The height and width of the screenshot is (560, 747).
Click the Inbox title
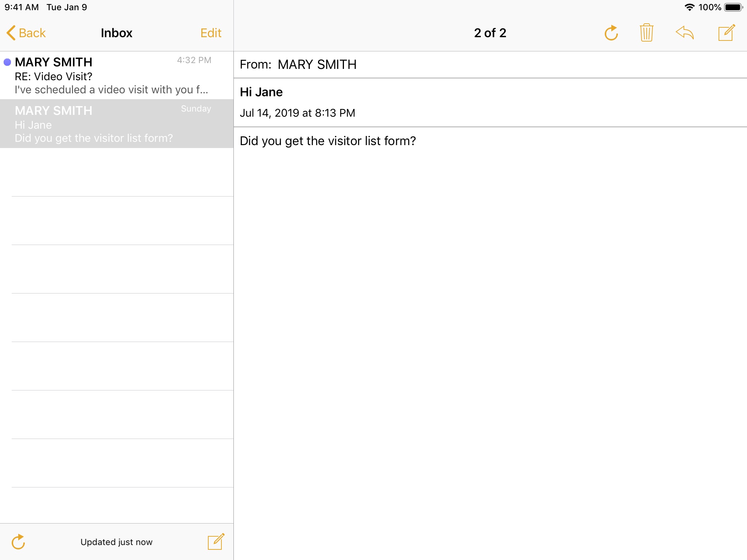(x=116, y=33)
